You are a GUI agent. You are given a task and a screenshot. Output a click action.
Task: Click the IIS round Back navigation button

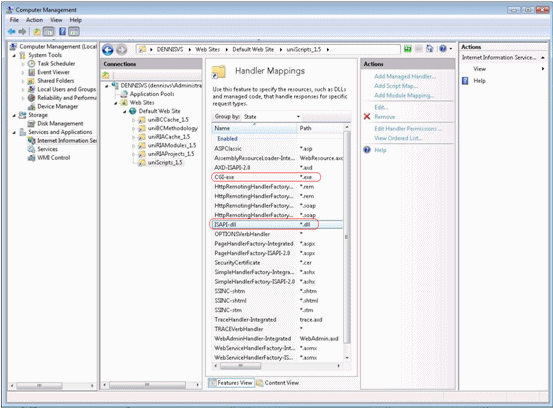point(108,50)
